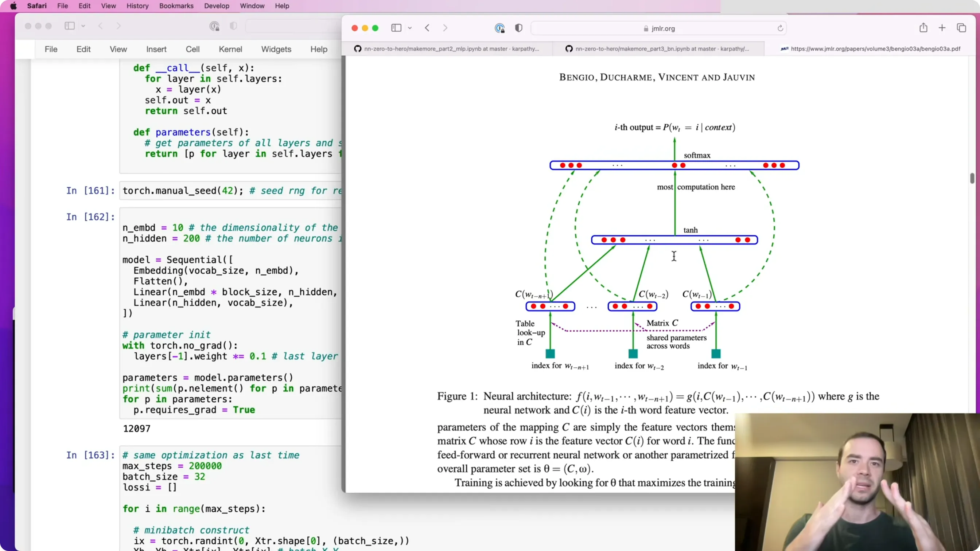
Task: Expand sidebar dropdown arrow in front Safari window
Action: click(410, 28)
